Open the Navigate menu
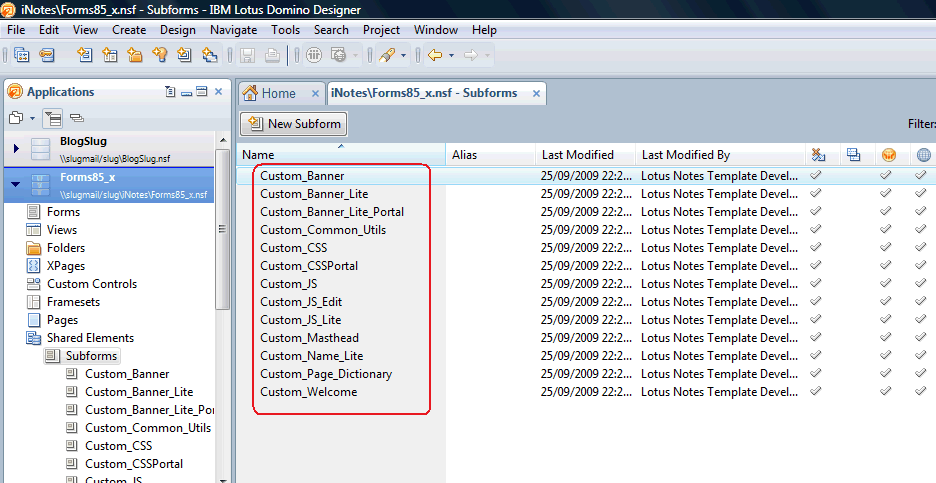This screenshot has width=936, height=483. (233, 30)
